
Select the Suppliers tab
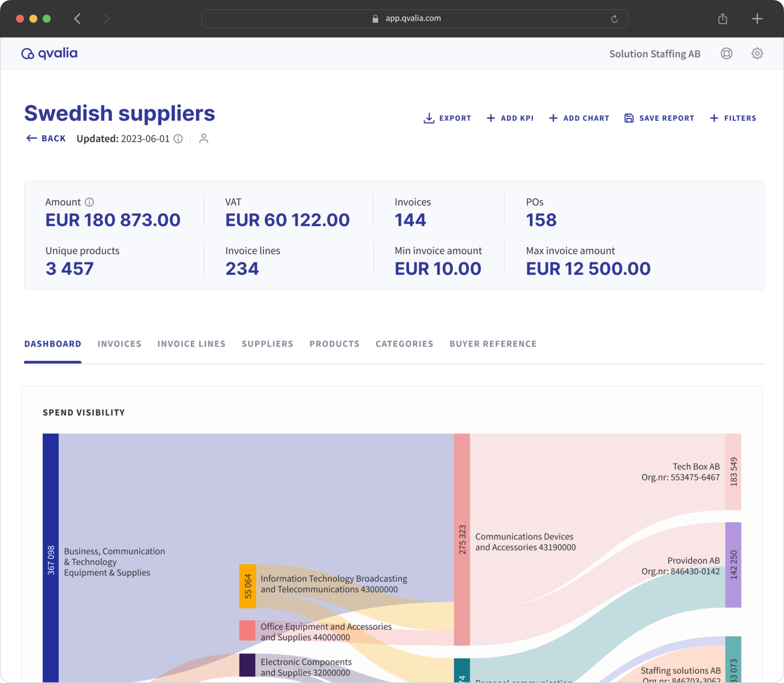point(267,344)
